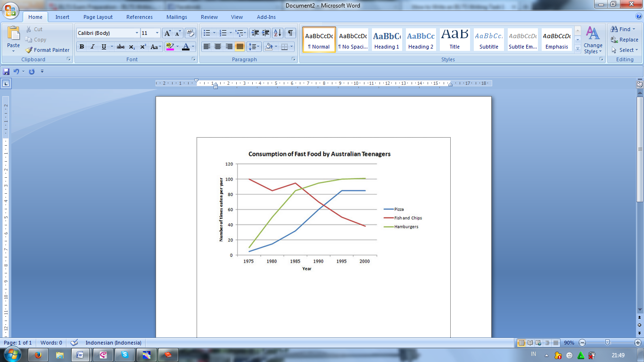Center the text
This screenshot has height=362, width=644.
(x=218, y=47)
